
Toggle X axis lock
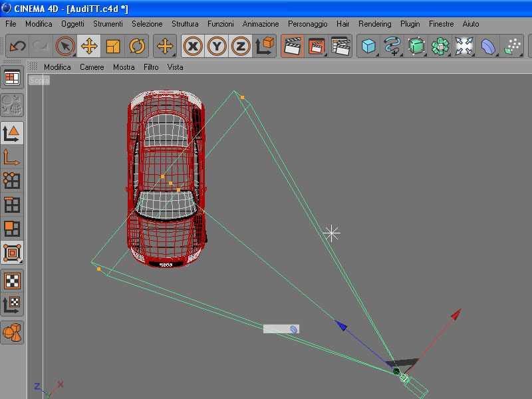193,46
